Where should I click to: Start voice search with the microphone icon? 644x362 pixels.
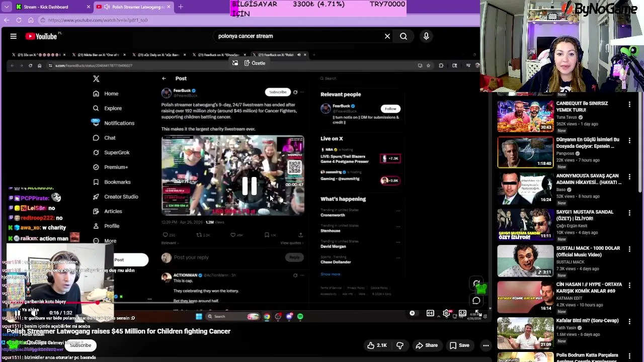tap(426, 36)
